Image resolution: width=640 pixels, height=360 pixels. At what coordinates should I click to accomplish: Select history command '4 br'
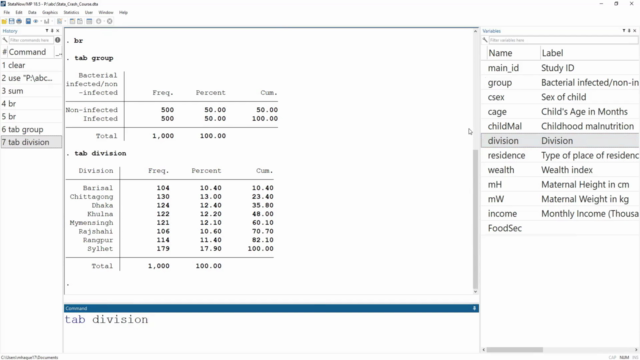pos(31,104)
